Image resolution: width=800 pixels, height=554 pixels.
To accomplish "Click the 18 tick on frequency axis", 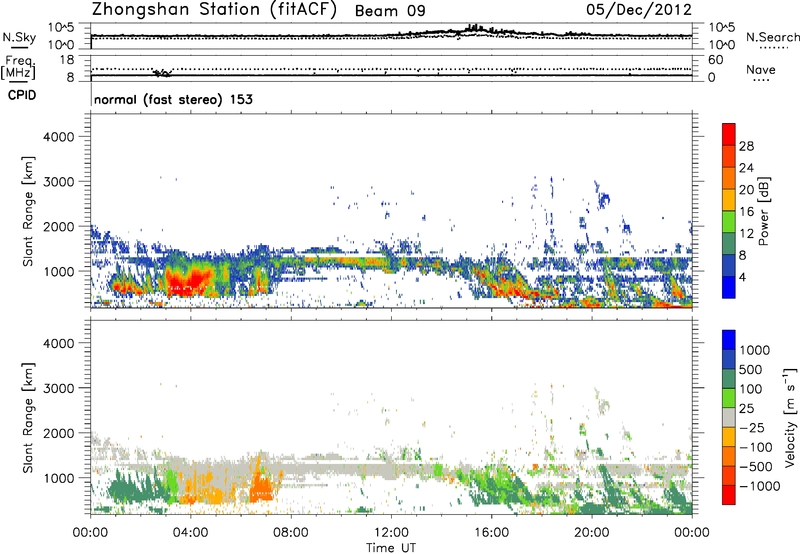I will 67,60.
